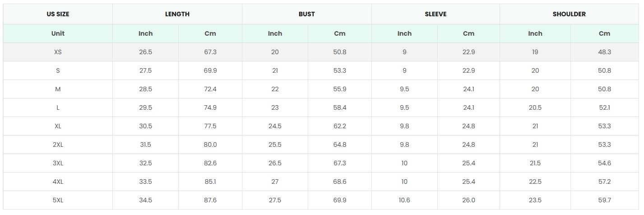Click the LENGTH column header
Image resolution: width=644 pixels, height=215 pixels.
(x=177, y=14)
